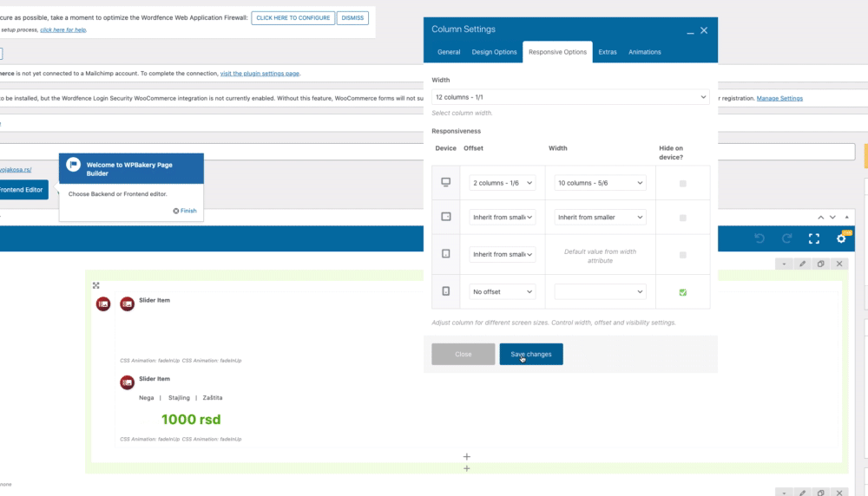Click Finish in the Welcome tooltip

185,211
